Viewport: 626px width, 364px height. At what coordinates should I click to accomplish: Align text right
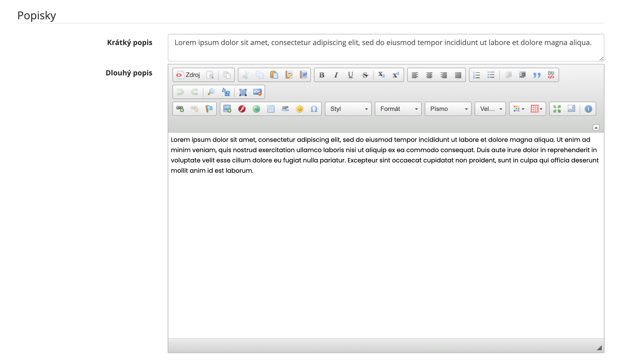(444, 75)
